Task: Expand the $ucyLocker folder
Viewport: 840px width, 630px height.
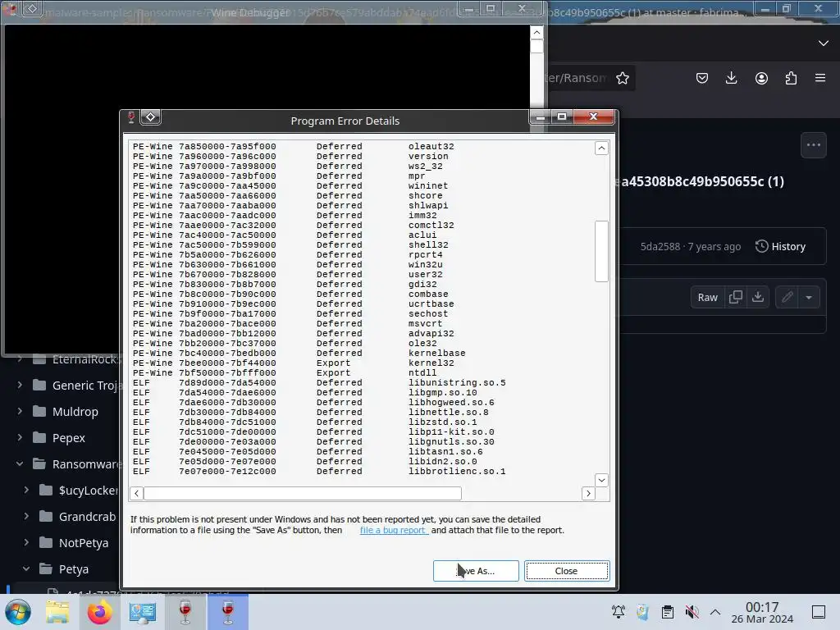Action: coord(26,490)
